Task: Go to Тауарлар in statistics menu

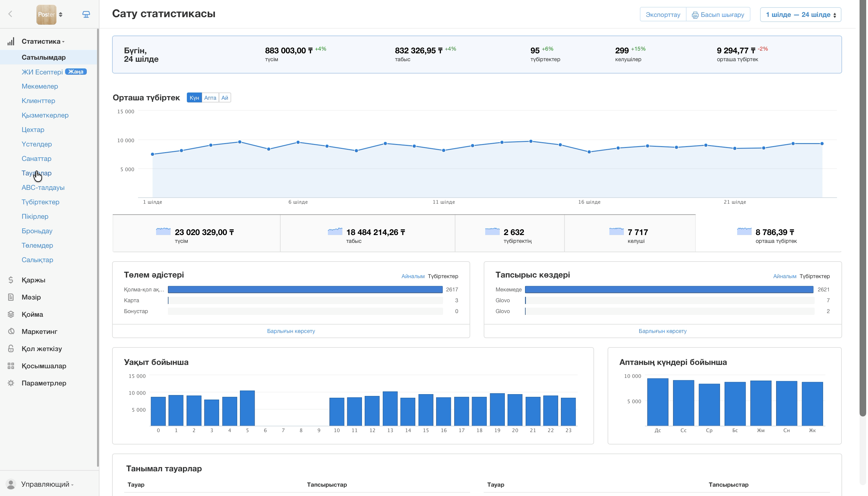Action: (x=36, y=173)
